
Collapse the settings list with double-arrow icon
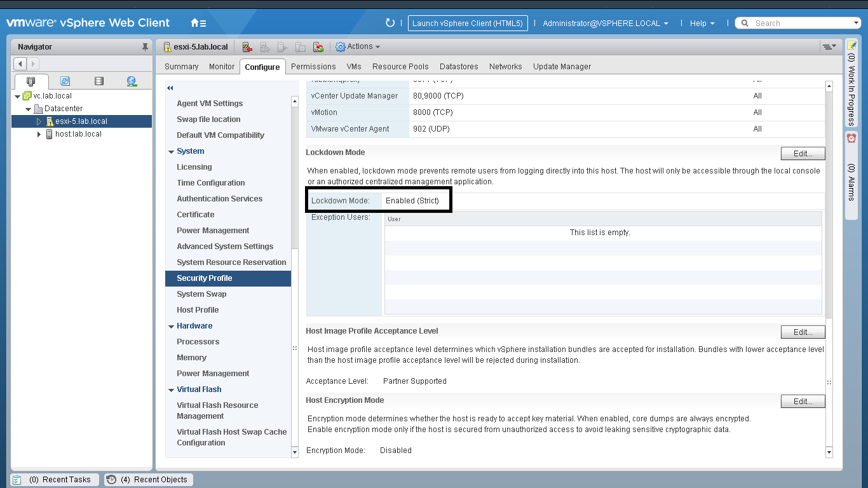pyautogui.click(x=170, y=88)
